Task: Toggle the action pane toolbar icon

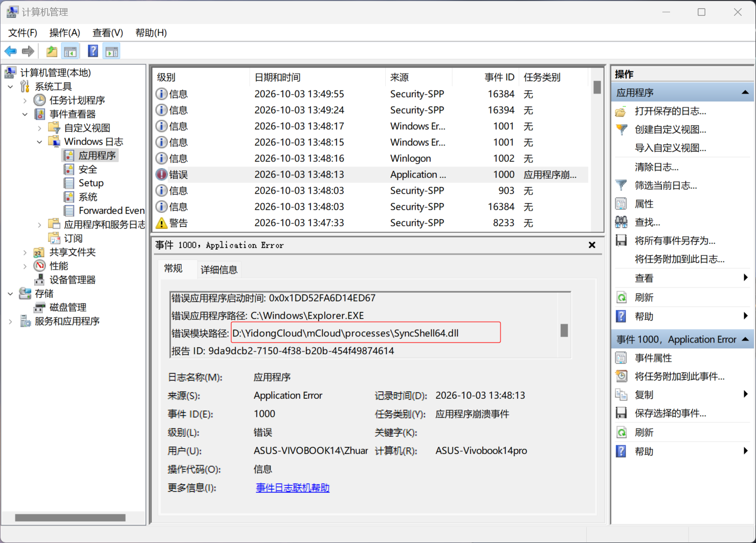Action: tap(112, 51)
